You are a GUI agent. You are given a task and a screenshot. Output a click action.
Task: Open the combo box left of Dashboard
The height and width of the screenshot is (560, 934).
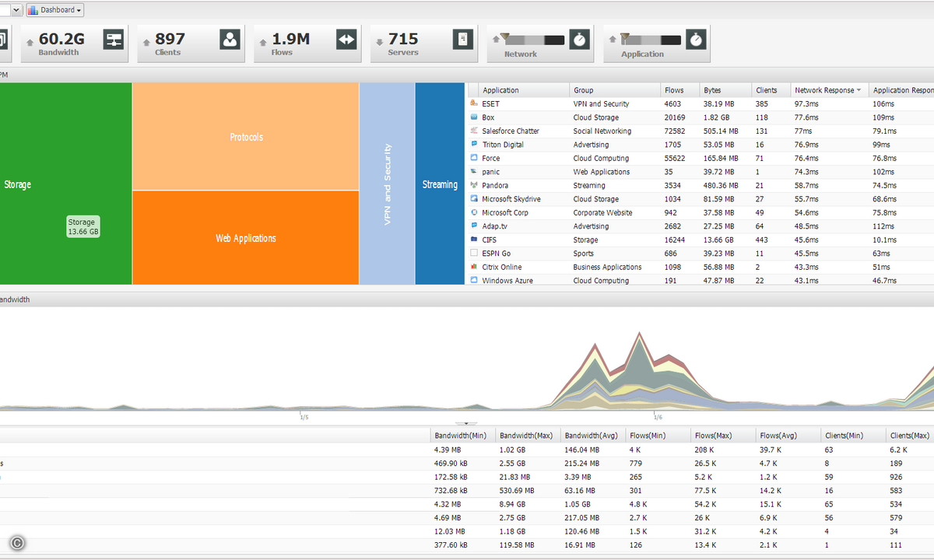click(x=16, y=10)
